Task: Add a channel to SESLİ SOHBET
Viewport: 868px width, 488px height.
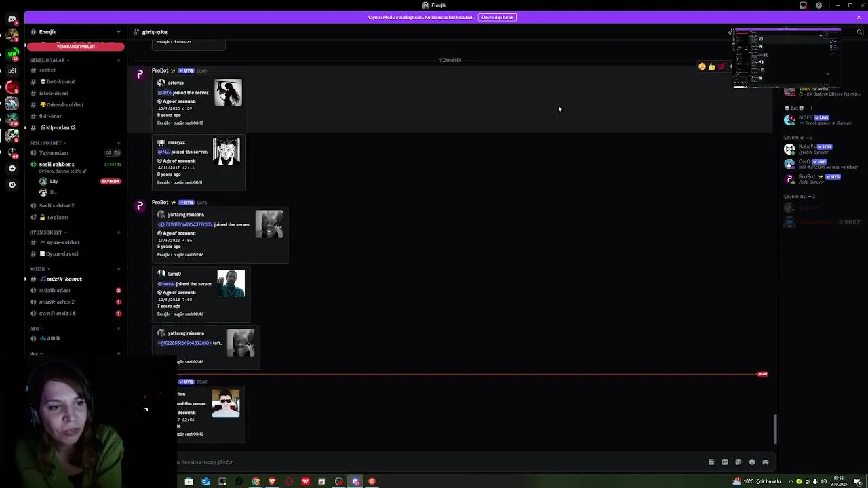Action: 119,143
